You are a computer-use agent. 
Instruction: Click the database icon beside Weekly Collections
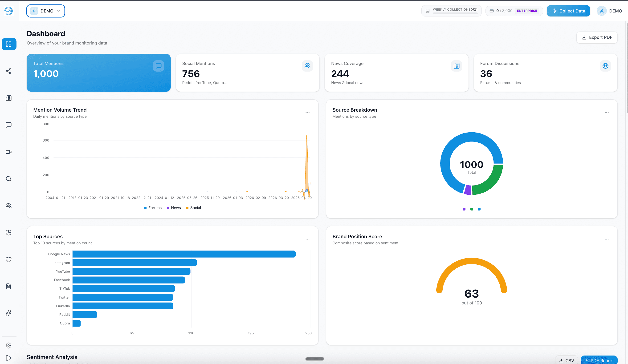click(x=428, y=11)
